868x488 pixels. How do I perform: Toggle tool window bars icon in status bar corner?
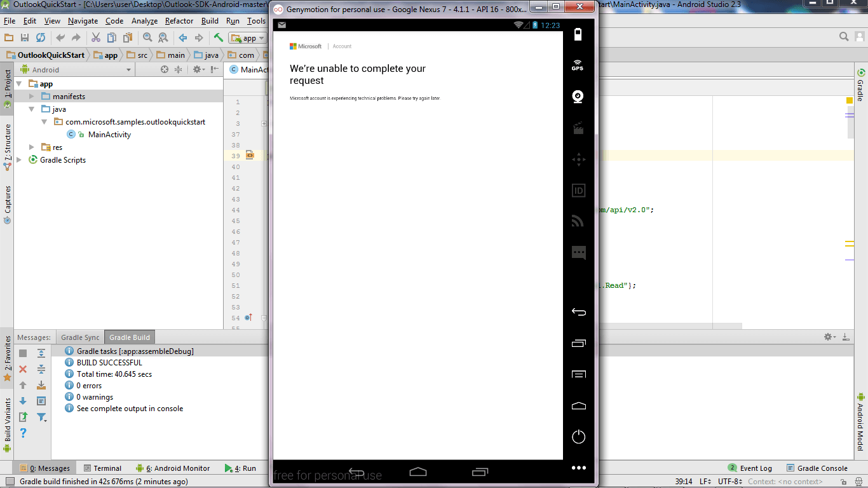9,482
